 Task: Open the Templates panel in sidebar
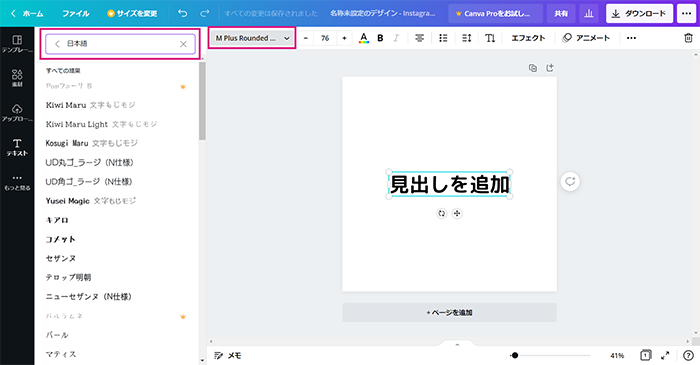click(x=17, y=44)
